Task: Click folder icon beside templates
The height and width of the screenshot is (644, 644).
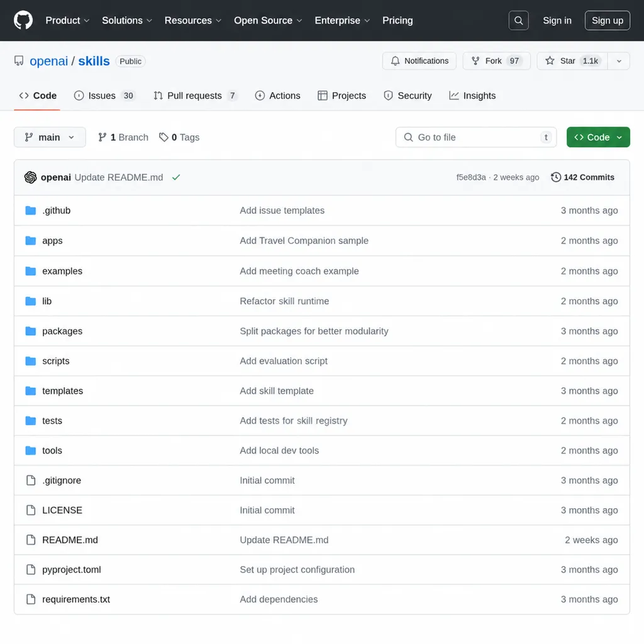Action: click(x=30, y=391)
